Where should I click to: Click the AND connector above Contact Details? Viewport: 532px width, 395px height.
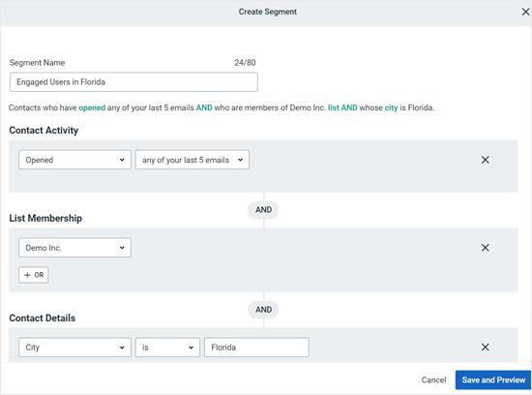[x=264, y=310]
